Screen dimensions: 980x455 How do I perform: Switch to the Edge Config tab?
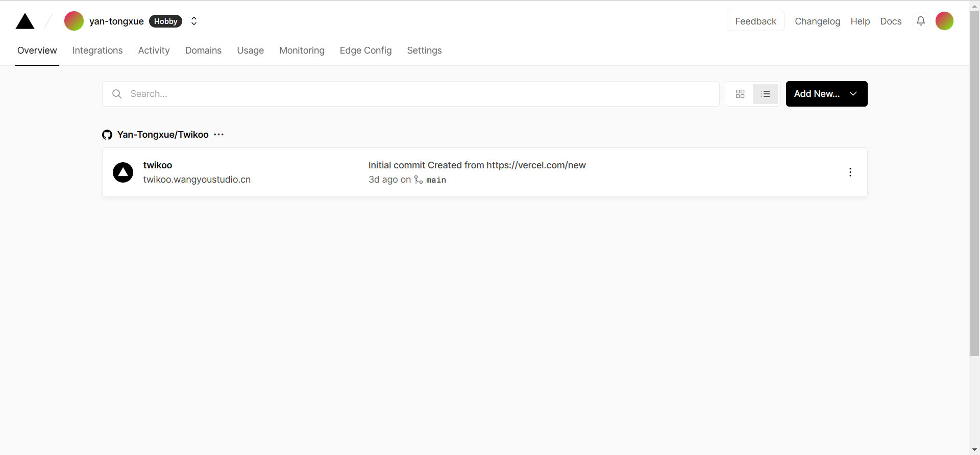click(365, 50)
